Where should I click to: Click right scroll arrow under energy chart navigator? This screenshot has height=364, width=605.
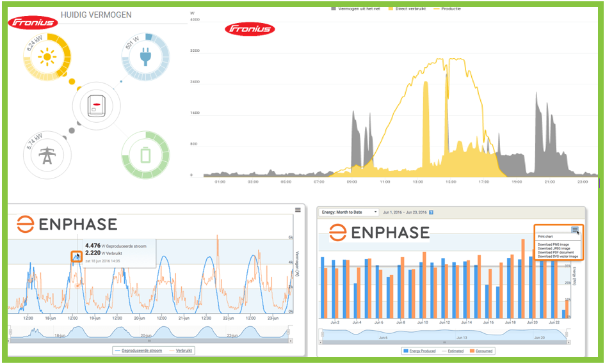569,342
